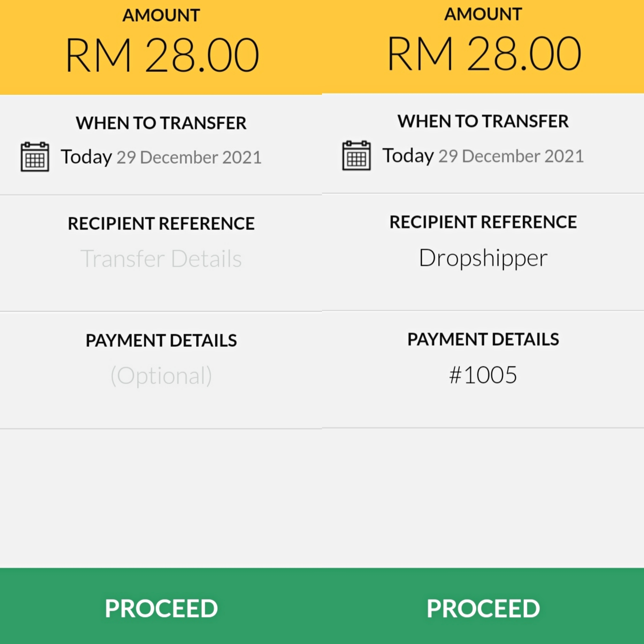Viewport: 644px width, 644px height.
Task: Click the calendar icon in the left screen
Action: [35, 157]
